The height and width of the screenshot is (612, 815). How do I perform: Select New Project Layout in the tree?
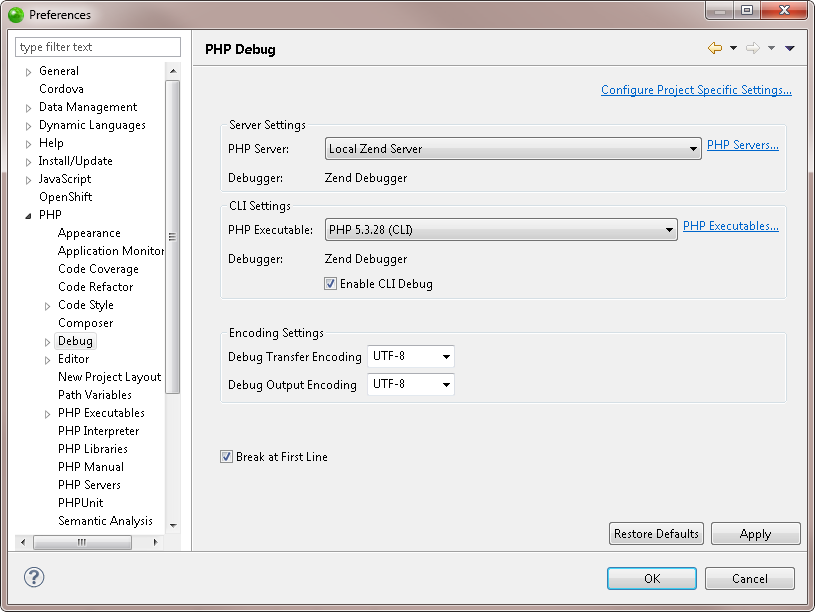(109, 376)
